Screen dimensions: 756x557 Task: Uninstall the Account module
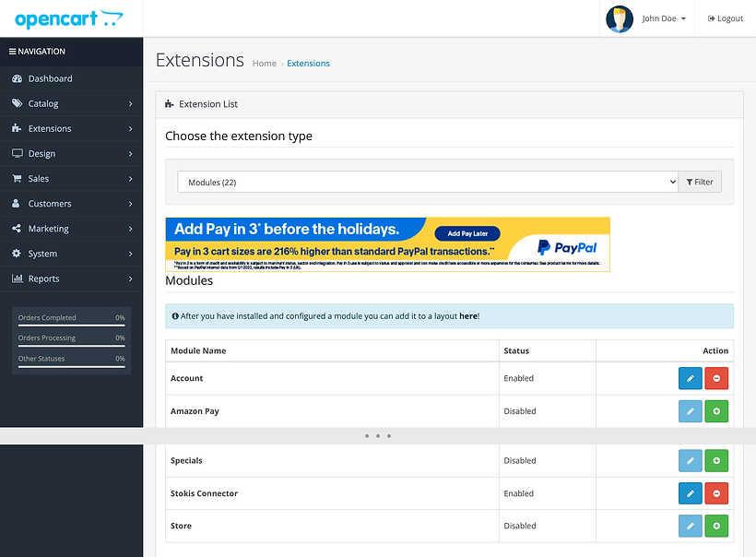716,378
